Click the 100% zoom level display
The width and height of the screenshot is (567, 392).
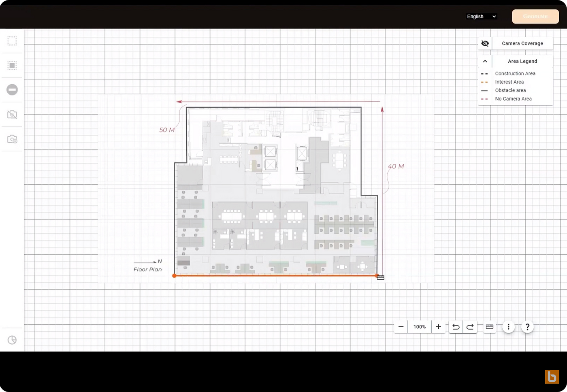click(x=420, y=327)
